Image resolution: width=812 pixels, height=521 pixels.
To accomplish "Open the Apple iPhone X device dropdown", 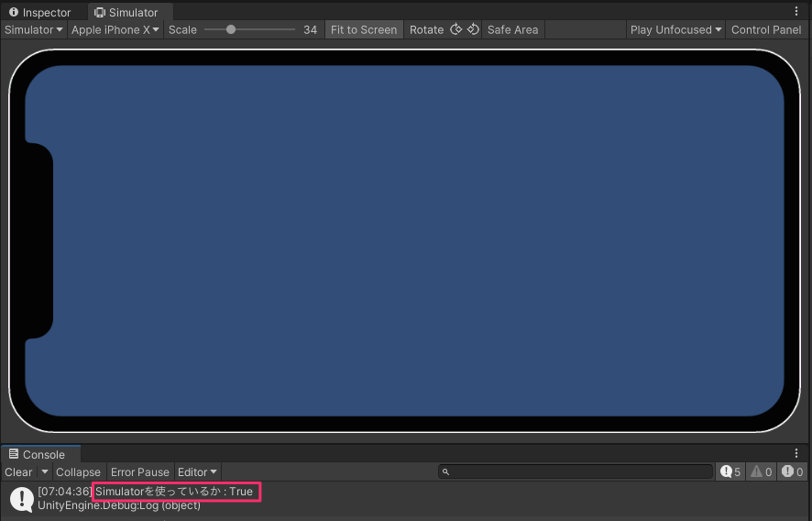I will click(x=115, y=29).
